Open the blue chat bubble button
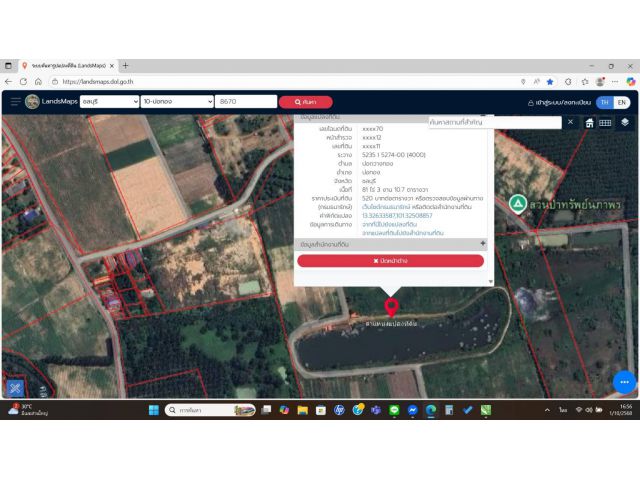The width and height of the screenshot is (640, 480). pos(624,382)
